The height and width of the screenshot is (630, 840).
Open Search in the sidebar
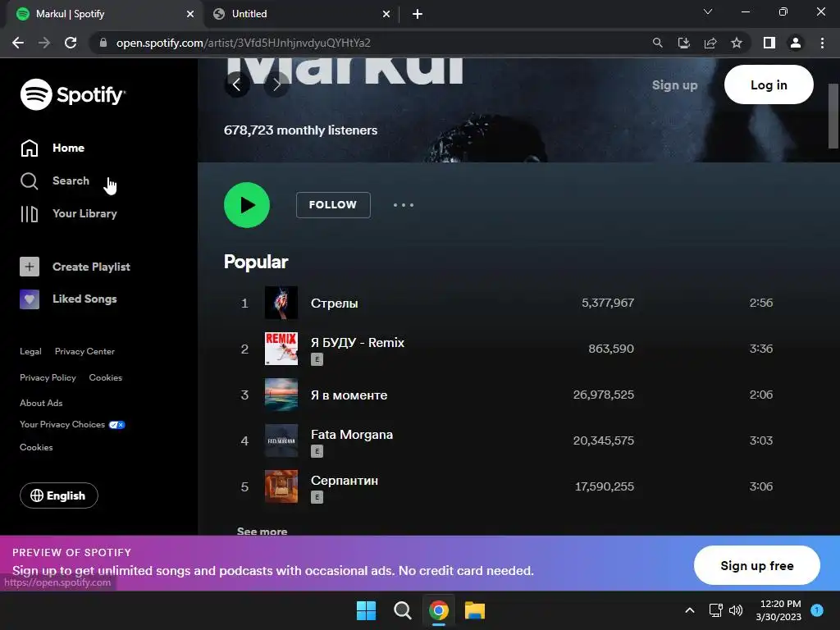[x=55, y=180]
